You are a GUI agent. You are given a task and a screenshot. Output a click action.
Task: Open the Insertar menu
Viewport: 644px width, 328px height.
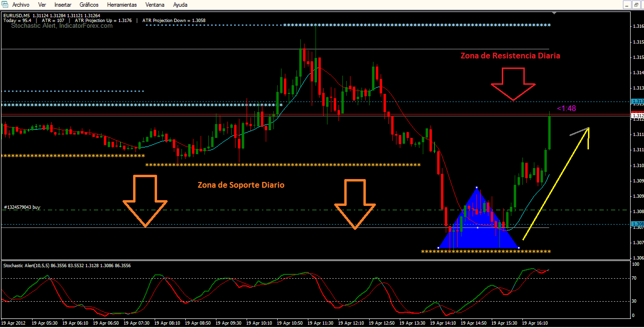63,4
